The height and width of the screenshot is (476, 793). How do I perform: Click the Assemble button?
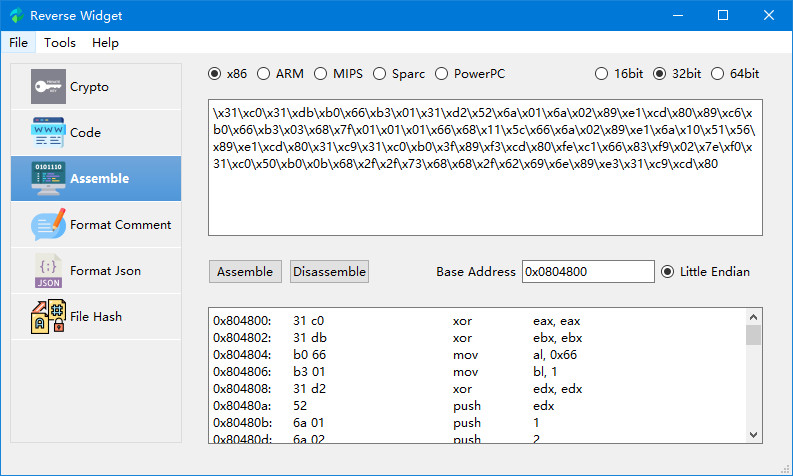click(x=245, y=272)
